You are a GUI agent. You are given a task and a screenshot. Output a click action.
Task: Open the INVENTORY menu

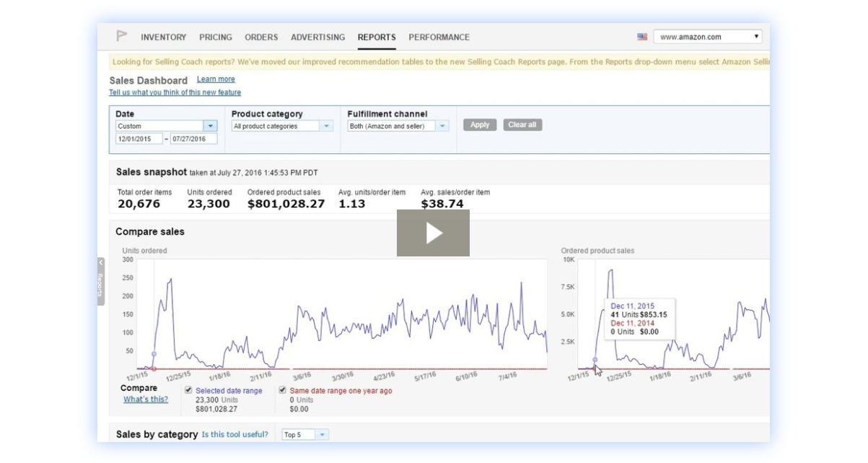164,37
